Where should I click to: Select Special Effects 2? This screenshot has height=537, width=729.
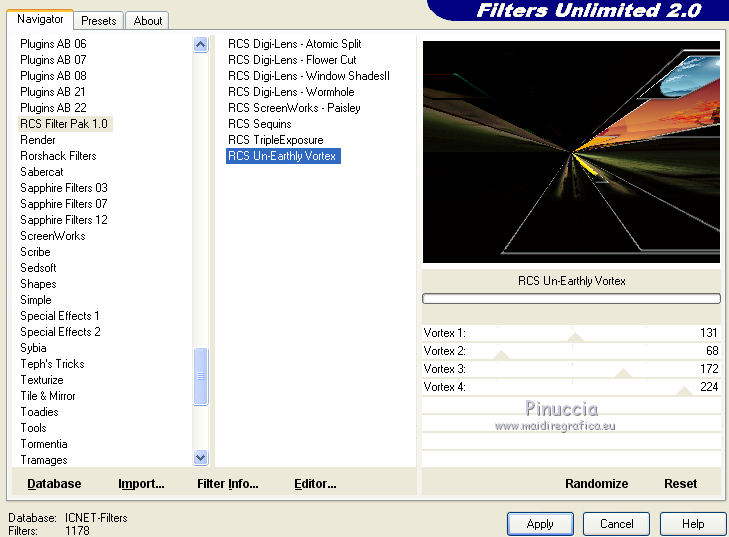pos(60,332)
